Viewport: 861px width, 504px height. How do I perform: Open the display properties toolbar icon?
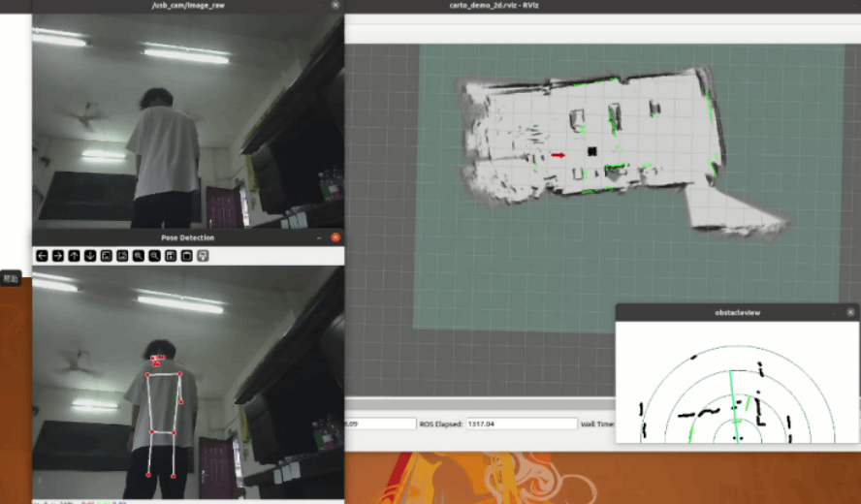tap(203, 256)
